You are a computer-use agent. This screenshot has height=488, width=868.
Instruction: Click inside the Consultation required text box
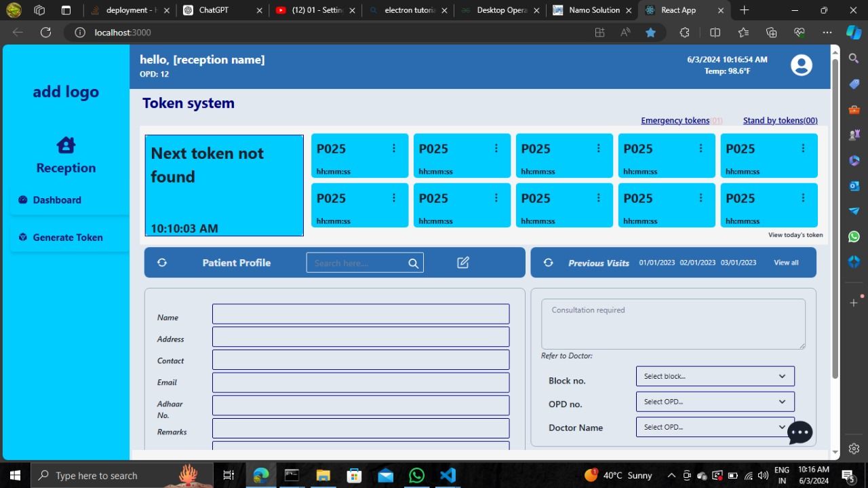pyautogui.click(x=673, y=324)
